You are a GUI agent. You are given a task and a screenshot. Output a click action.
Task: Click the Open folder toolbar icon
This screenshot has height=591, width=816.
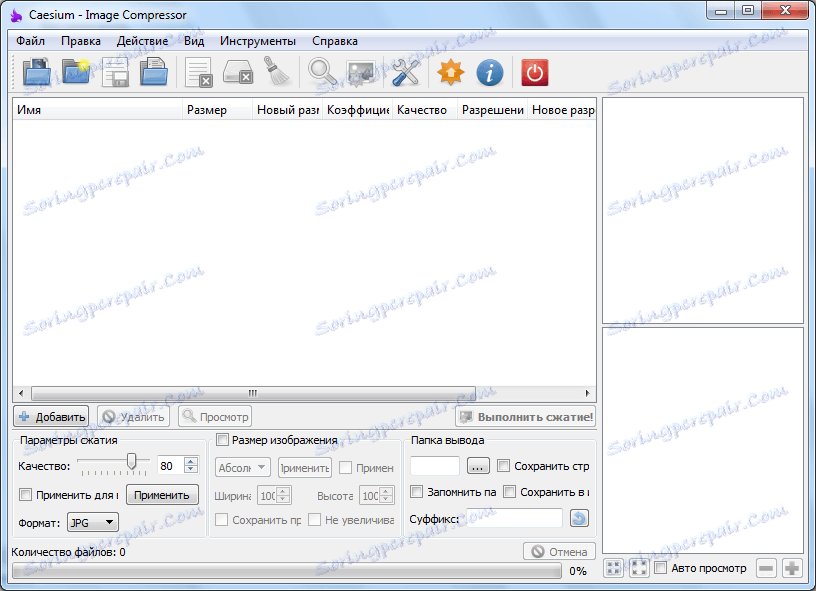[75, 72]
